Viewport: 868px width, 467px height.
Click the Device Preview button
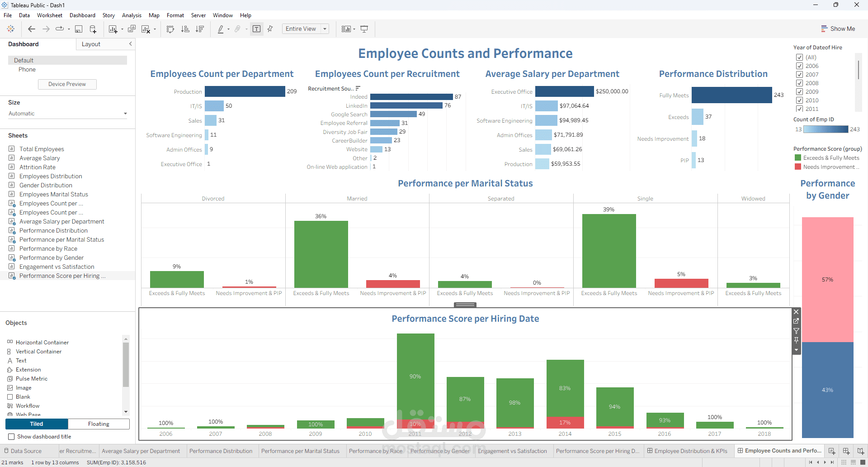(67, 84)
